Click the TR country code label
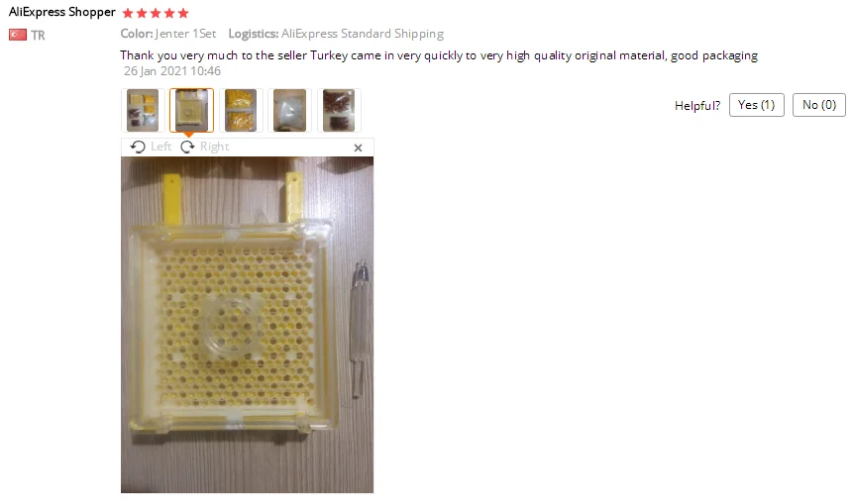This screenshot has width=852, height=504. (38, 36)
